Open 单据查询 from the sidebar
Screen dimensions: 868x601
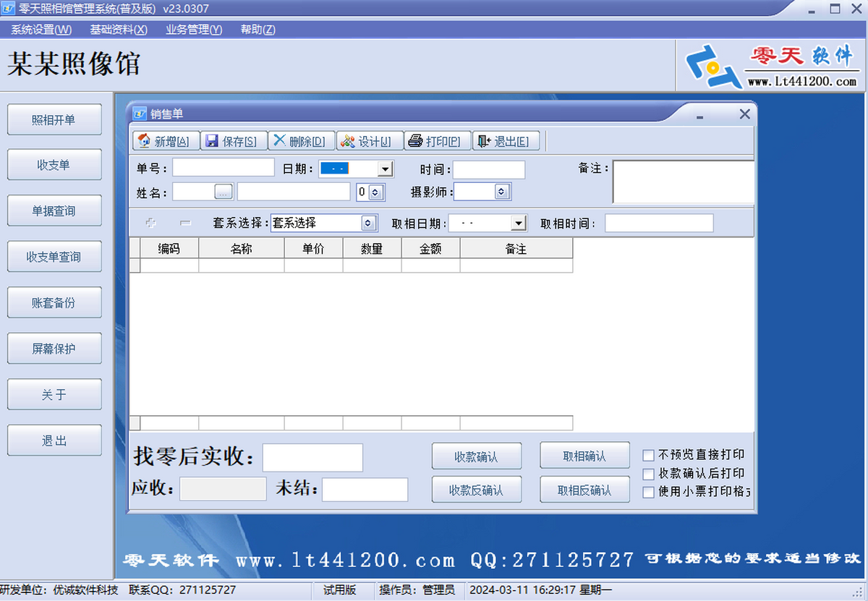pos(54,211)
